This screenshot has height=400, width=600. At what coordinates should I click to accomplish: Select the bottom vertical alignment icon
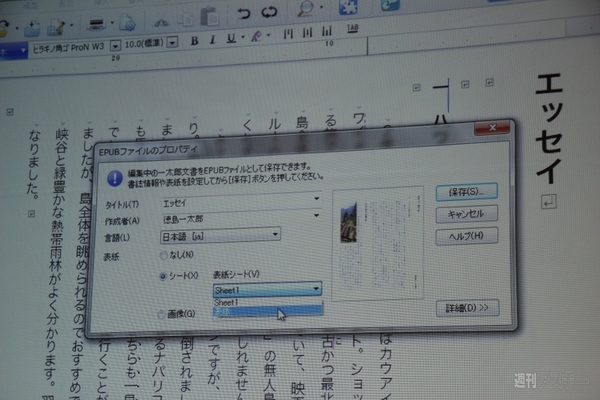tap(327, 31)
